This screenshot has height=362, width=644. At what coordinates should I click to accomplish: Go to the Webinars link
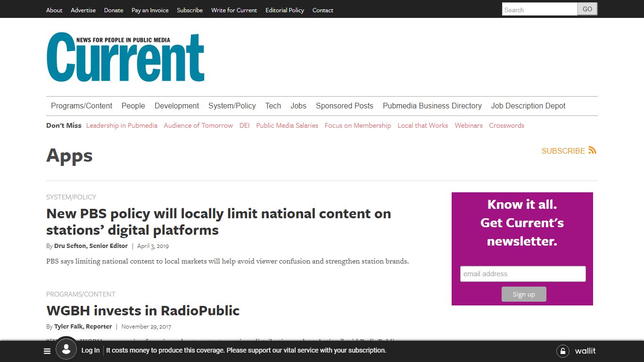[x=469, y=125]
